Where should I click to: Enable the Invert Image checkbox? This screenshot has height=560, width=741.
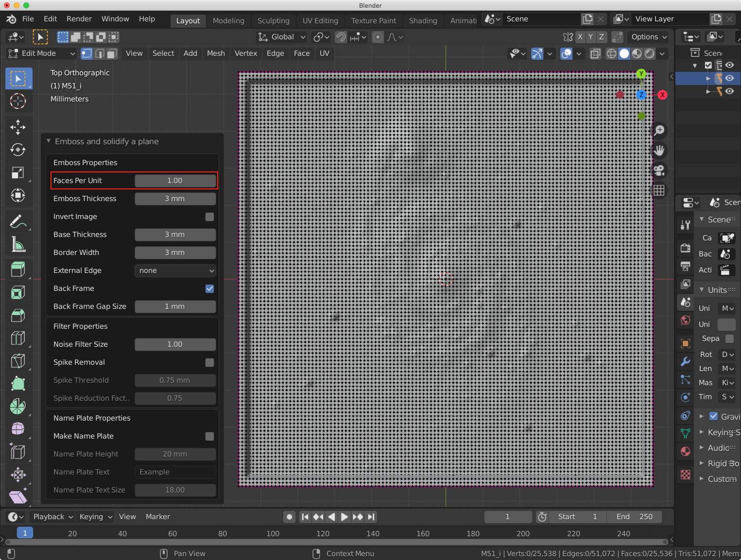[209, 217]
